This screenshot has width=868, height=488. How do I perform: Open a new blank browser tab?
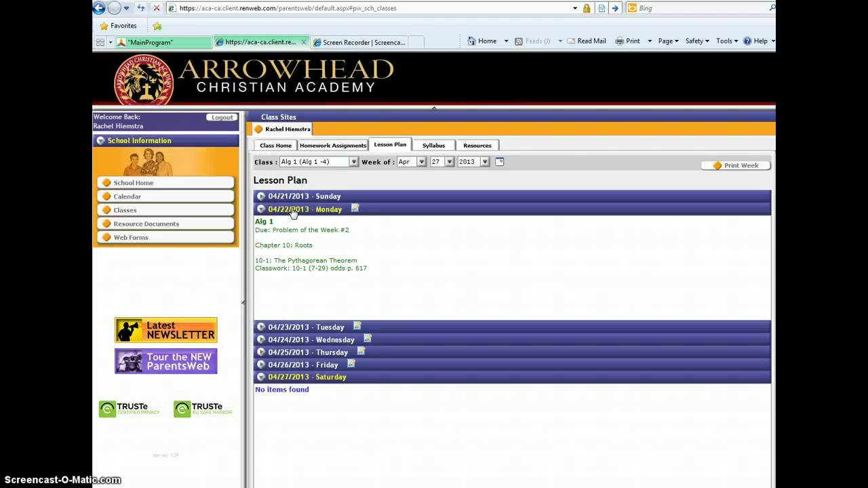[x=416, y=42]
